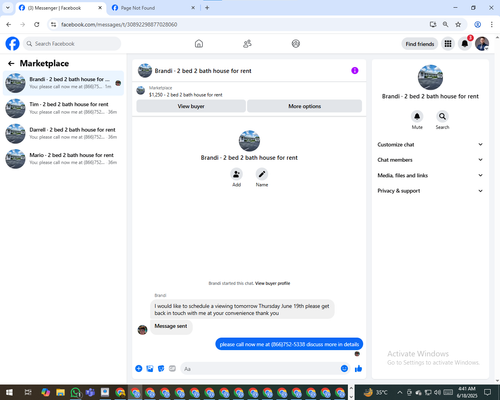Image resolution: width=500 pixels, height=400 pixels.
Task: Expand Privacy & support section
Action: pos(430,191)
